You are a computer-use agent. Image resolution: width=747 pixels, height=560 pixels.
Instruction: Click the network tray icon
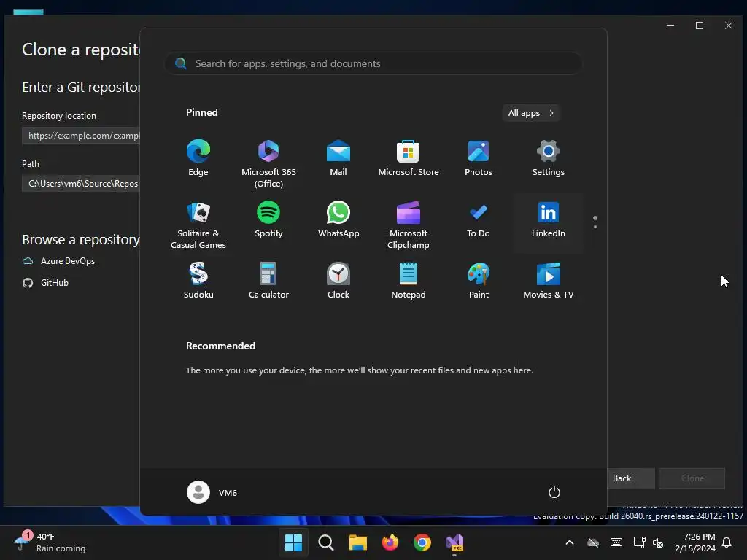639,542
